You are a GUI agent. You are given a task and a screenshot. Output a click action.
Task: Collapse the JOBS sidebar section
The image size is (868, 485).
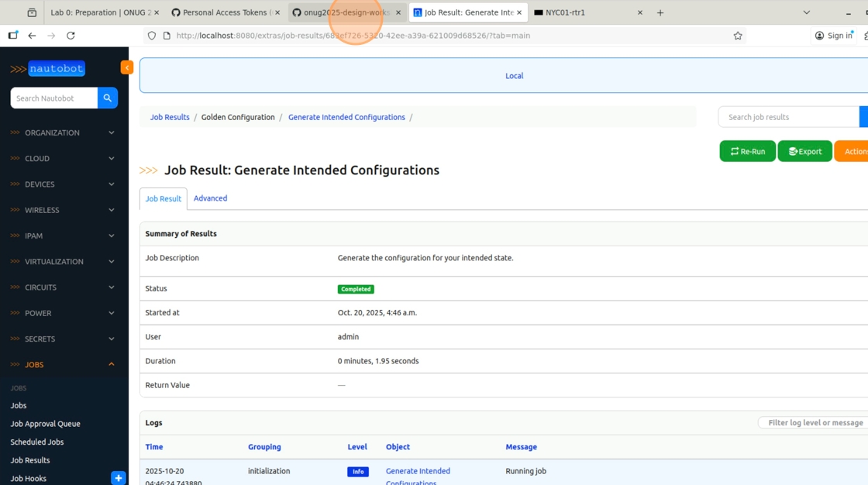coord(64,365)
